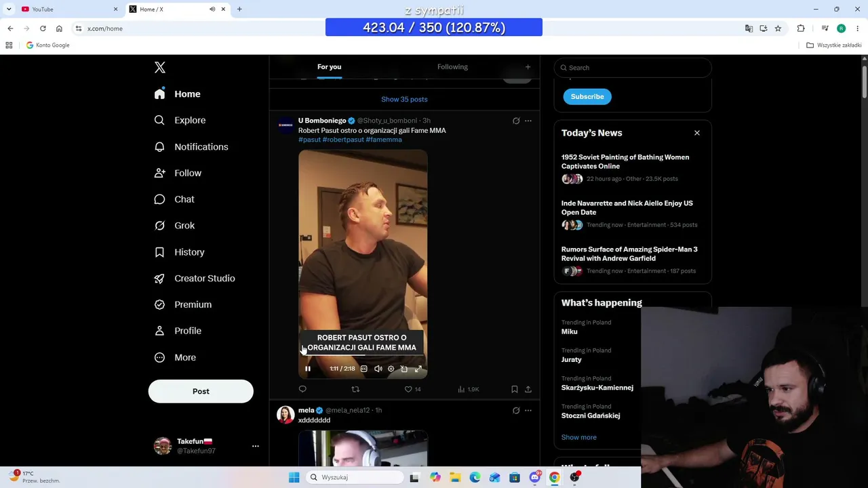Click the white Post button

coord(201,391)
